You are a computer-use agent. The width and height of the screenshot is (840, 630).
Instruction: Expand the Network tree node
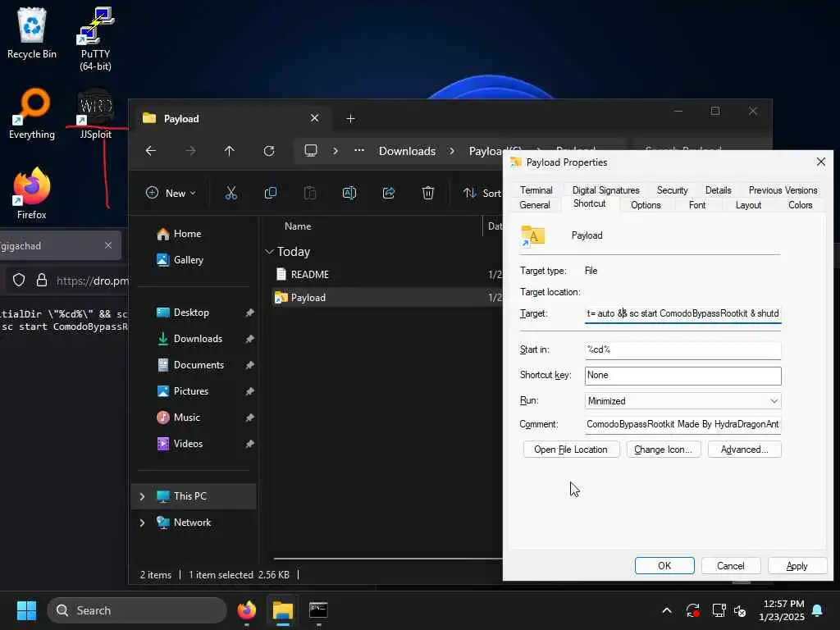(x=142, y=523)
